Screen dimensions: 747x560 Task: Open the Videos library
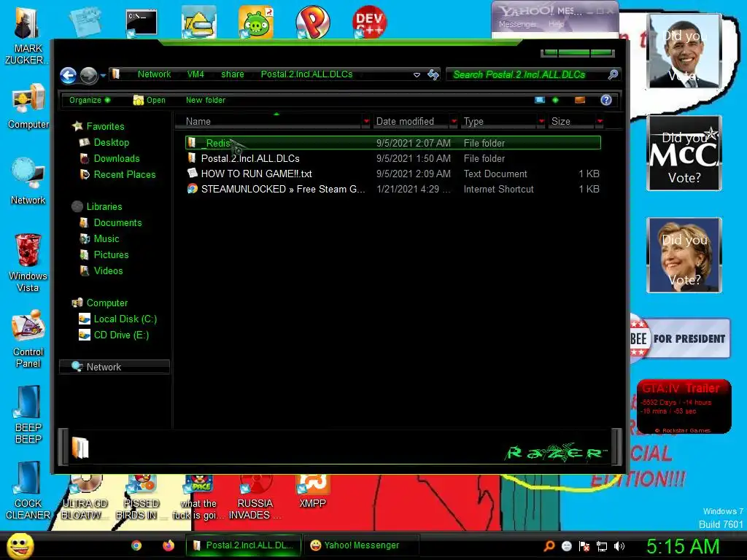(101, 271)
